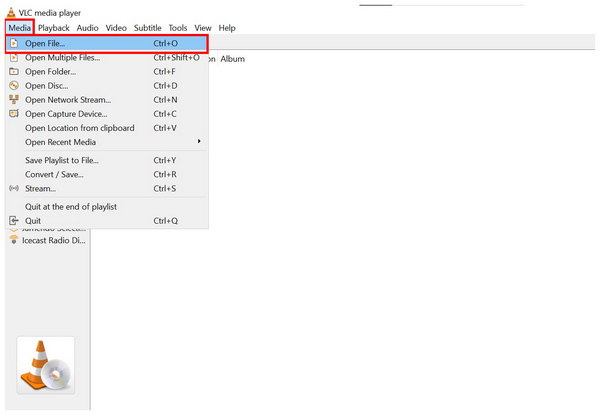Click the Quit exit icon
This screenshot has height=415, width=600.
pos(14,221)
